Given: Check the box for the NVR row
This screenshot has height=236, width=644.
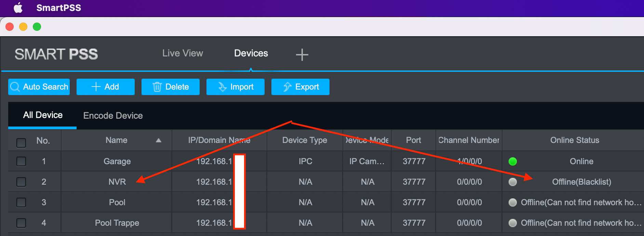Looking at the screenshot, I should pyautogui.click(x=21, y=182).
